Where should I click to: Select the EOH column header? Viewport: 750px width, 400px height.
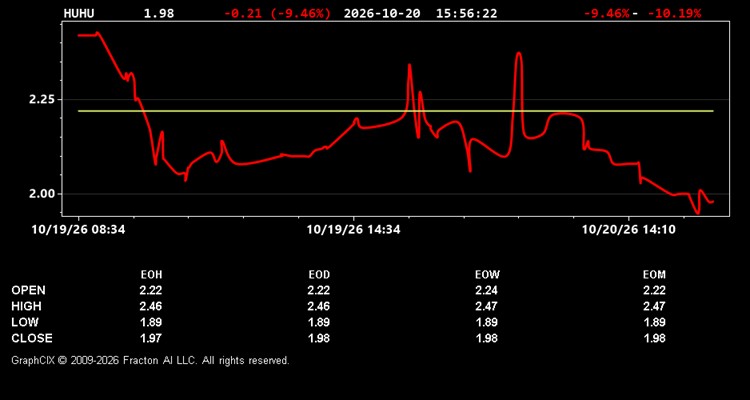click(x=151, y=275)
